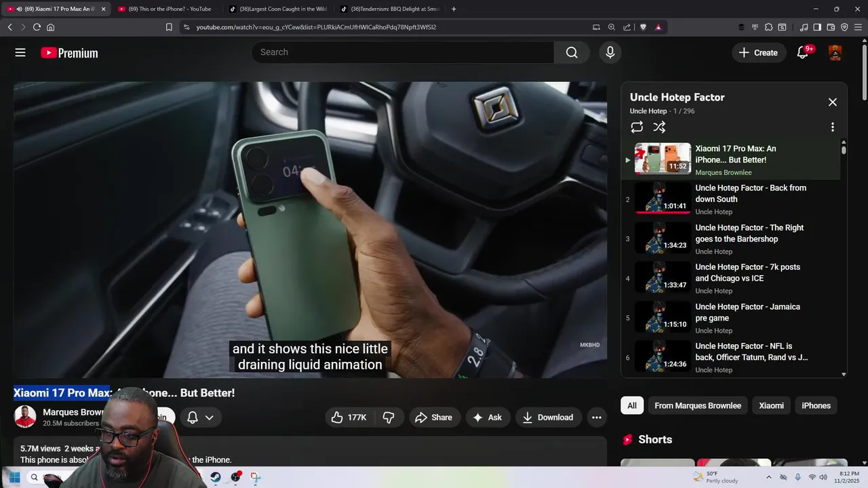
Task: Open the browser home page
Action: (50, 27)
